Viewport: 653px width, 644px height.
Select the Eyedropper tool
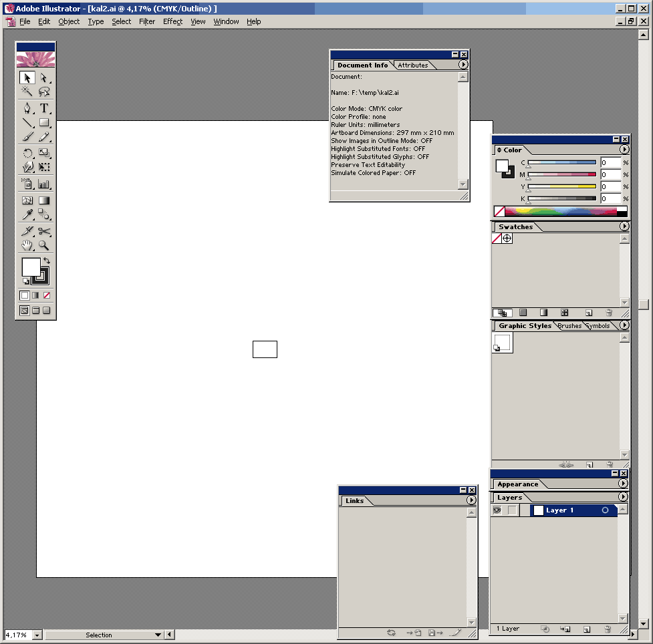click(x=27, y=214)
